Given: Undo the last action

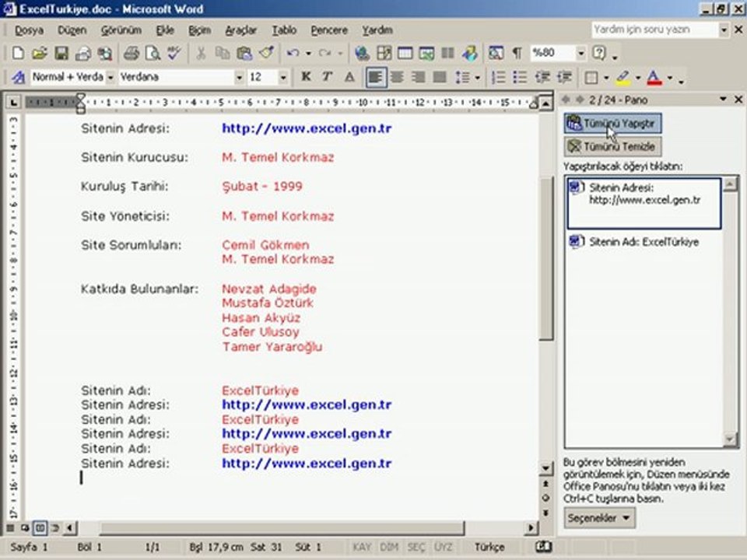Looking at the screenshot, I should click(x=293, y=54).
